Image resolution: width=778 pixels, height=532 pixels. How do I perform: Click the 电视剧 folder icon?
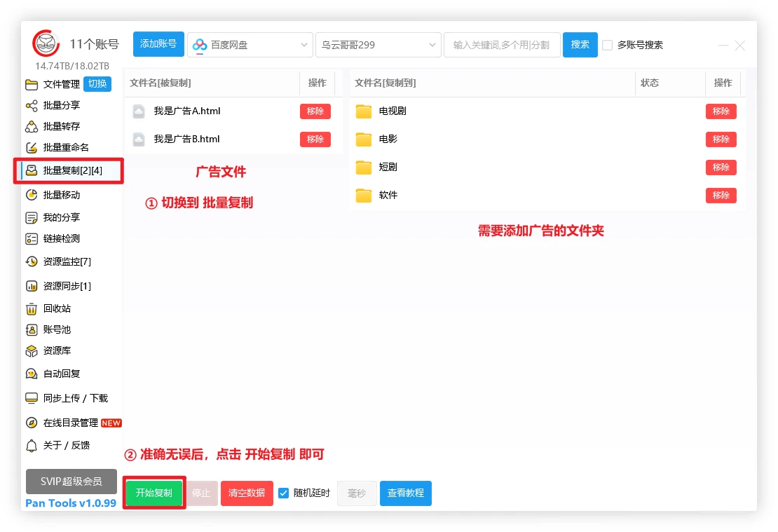pos(363,111)
